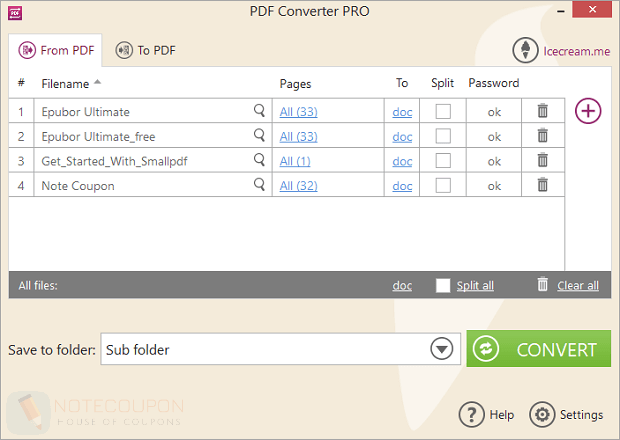Close the PDF Converter PRO window
Viewport: 620px width, 440px height.
coord(592,9)
